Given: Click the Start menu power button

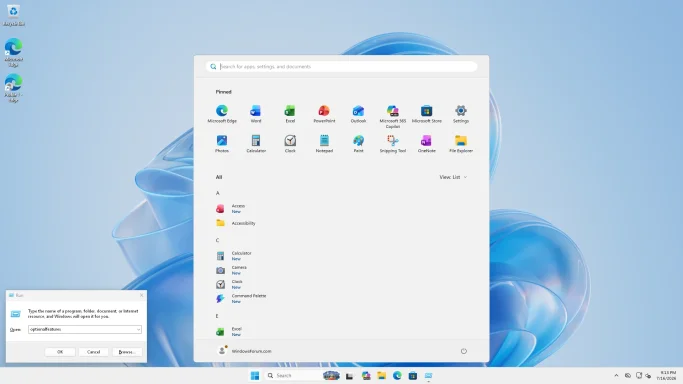Looking at the screenshot, I should coord(463,351).
